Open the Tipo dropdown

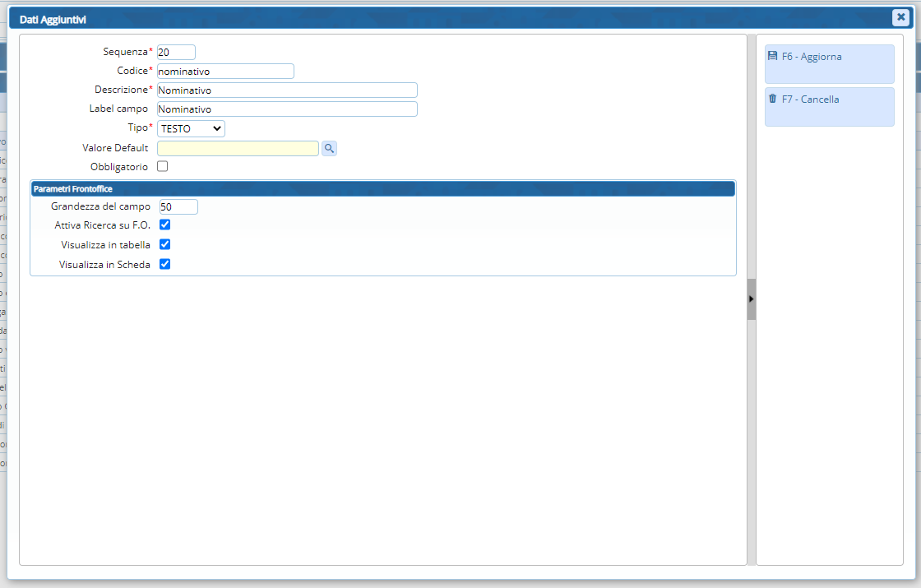pyautogui.click(x=191, y=128)
